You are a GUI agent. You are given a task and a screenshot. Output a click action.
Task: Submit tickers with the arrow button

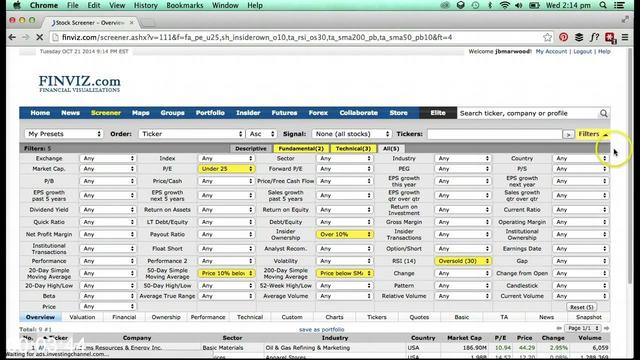click(568, 134)
